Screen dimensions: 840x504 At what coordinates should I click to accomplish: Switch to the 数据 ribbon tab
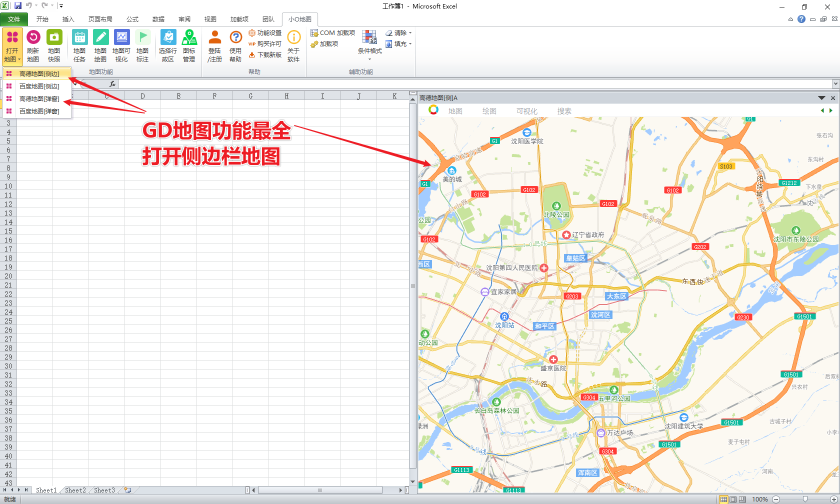pos(158,19)
